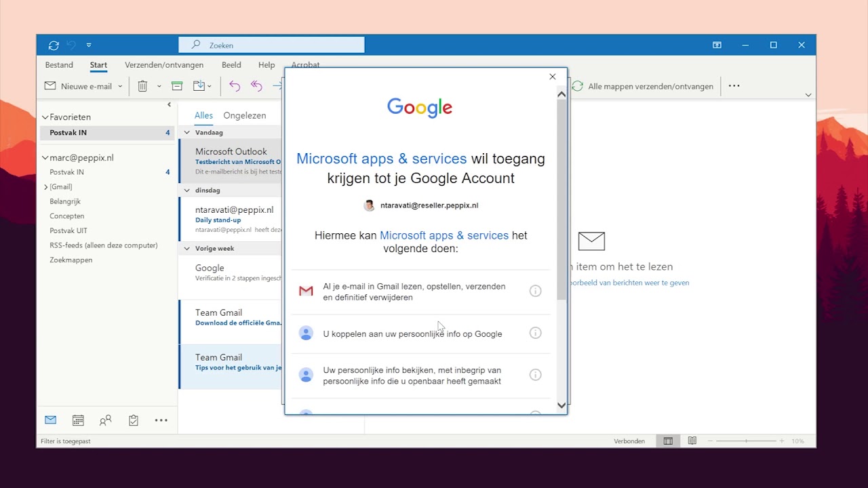868x488 pixels.
Task: Open the Beeld ribbon tab
Action: (x=231, y=65)
